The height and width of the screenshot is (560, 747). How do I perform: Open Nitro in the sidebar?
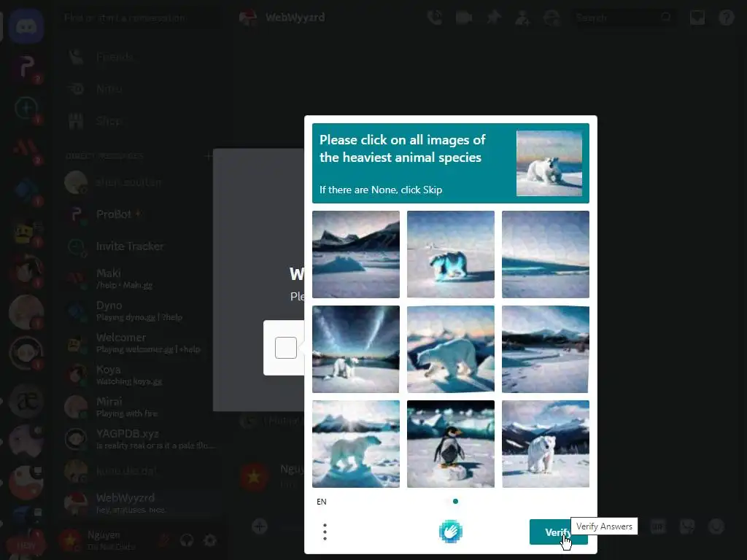[139, 89]
